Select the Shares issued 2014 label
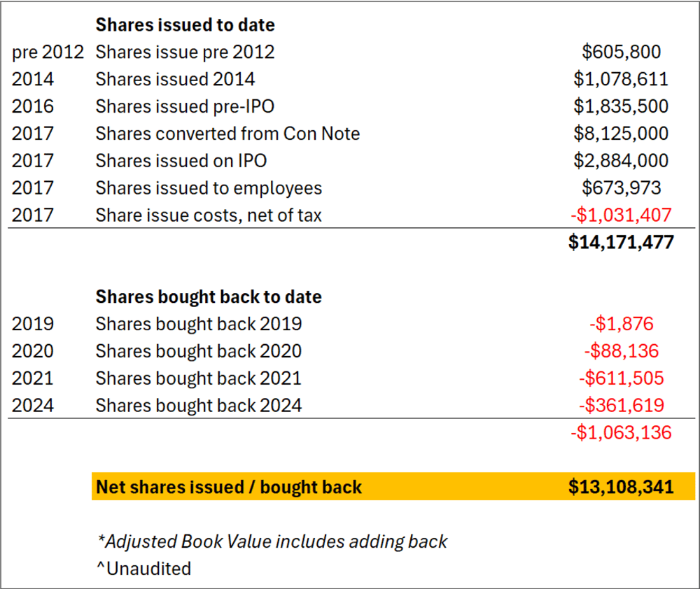This screenshot has width=700, height=589. [175, 79]
